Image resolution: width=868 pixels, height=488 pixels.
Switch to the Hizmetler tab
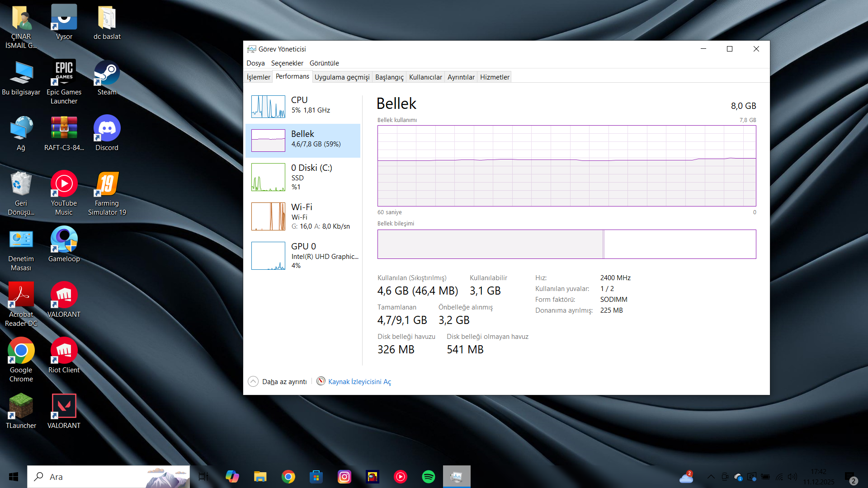tap(495, 77)
